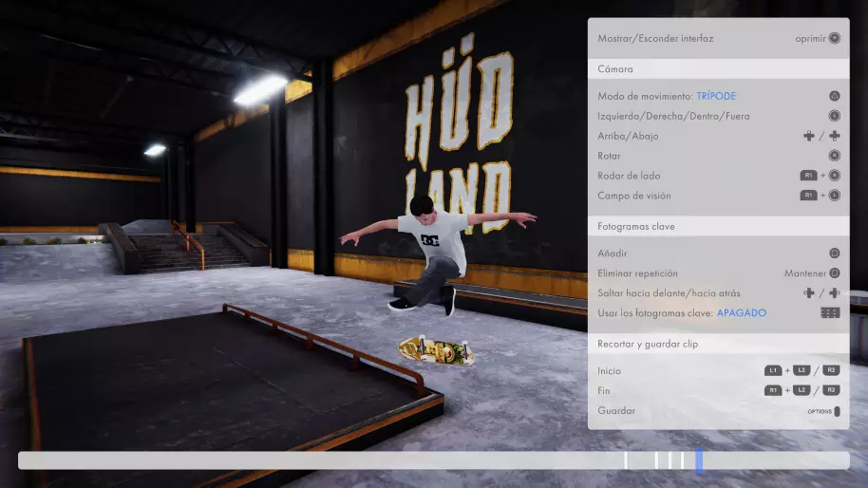The width and height of the screenshot is (868, 488).
Task: Click the touchpad icon for Usar los fotogramas clave
Action: tap(830, 312)
